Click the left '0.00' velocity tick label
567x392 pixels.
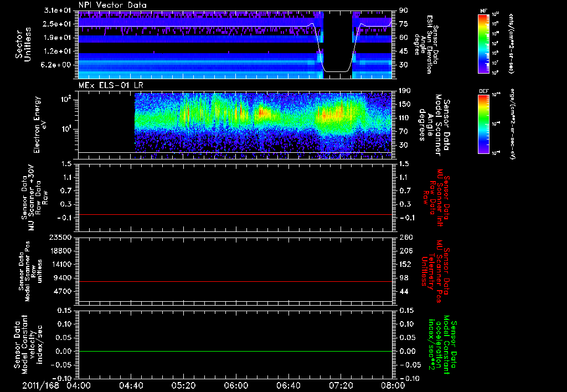(64, 351)
